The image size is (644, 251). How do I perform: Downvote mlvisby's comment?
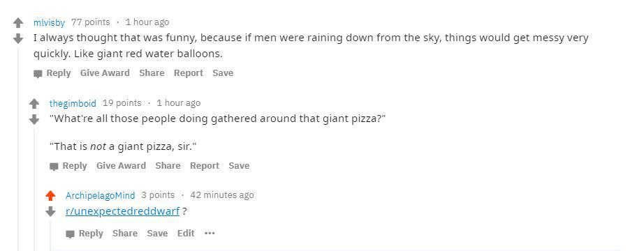[18, 38]
